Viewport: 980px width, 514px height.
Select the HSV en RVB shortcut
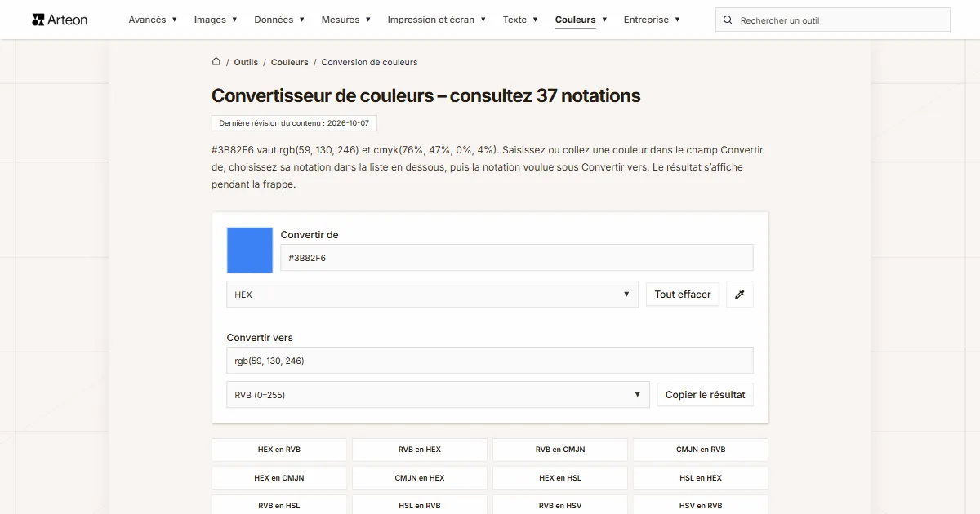coord(701,506)
